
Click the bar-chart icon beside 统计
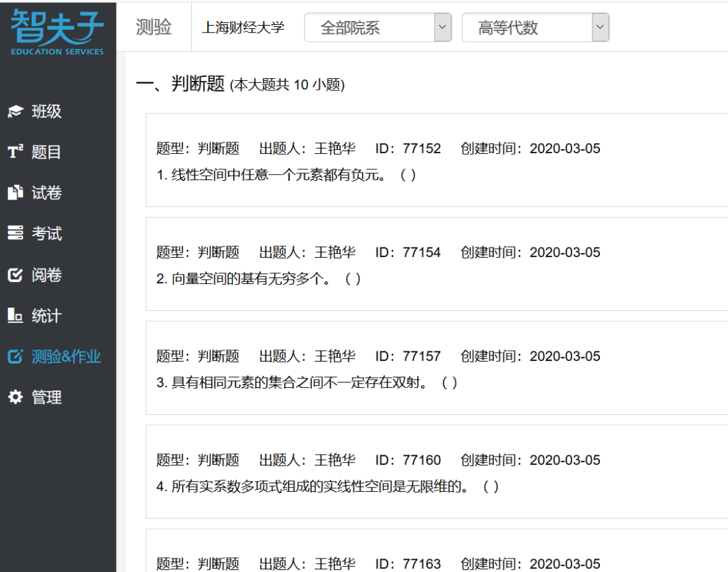point(16,316)
